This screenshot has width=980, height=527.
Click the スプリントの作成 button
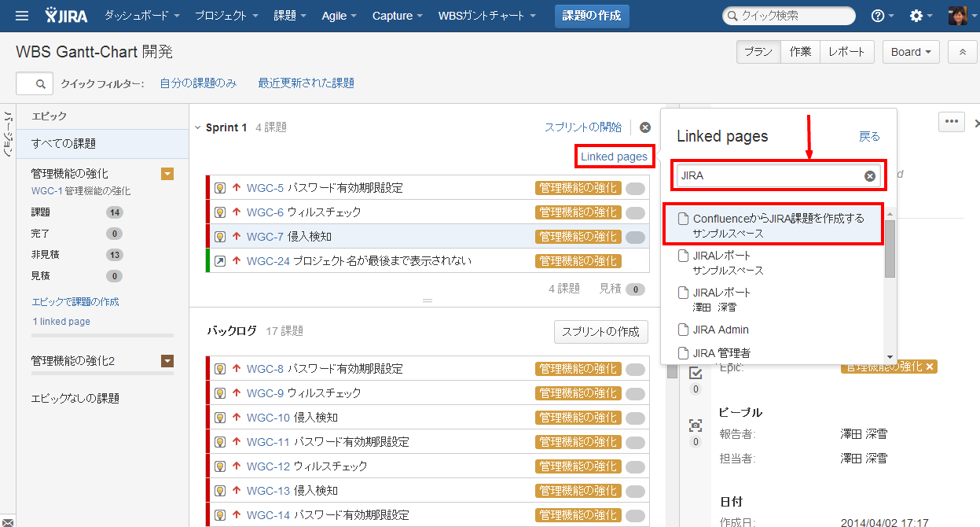pos(601,332)
